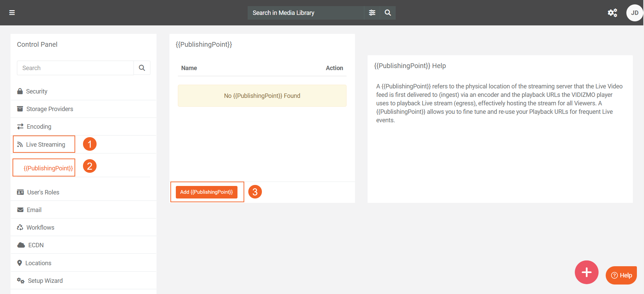Open the search filter options icon
Screen dimensions: 644x294
click(x=372, y=13)
